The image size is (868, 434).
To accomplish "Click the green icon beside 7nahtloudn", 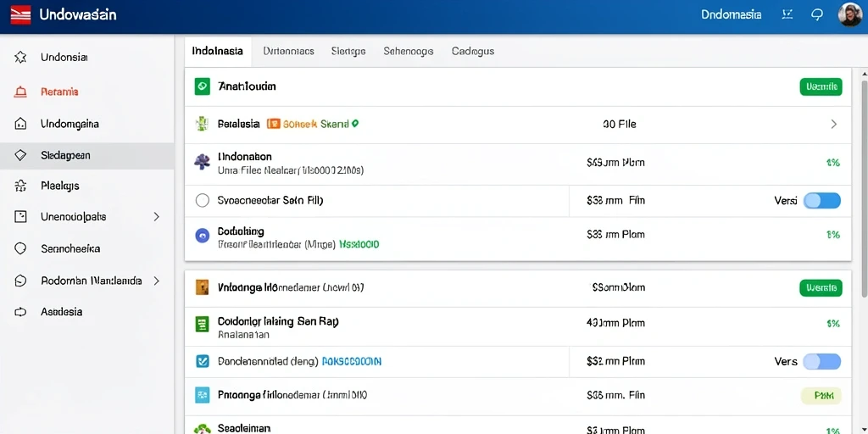I will [x=203, y=86].
